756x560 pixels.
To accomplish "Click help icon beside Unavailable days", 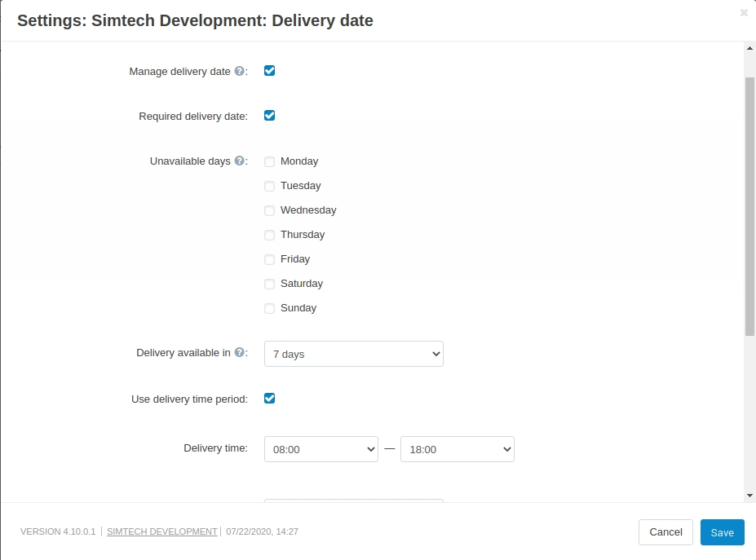I will 239,161.
